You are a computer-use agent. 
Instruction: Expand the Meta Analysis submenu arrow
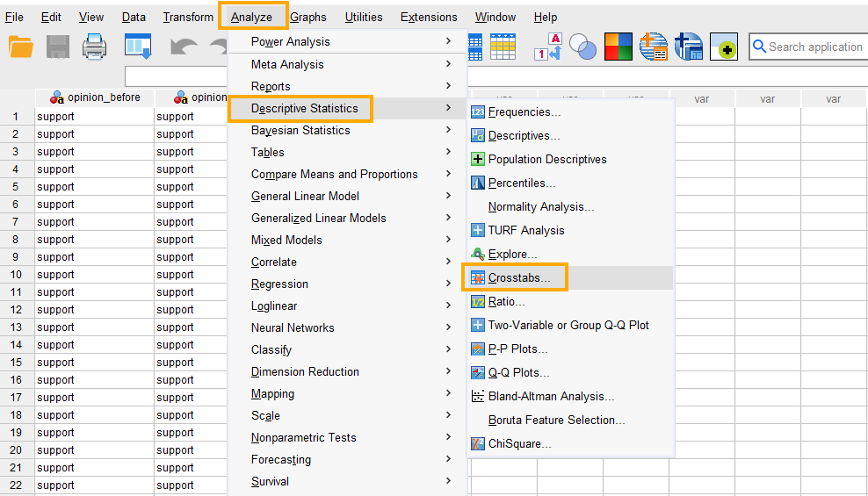tap(448, 64)
